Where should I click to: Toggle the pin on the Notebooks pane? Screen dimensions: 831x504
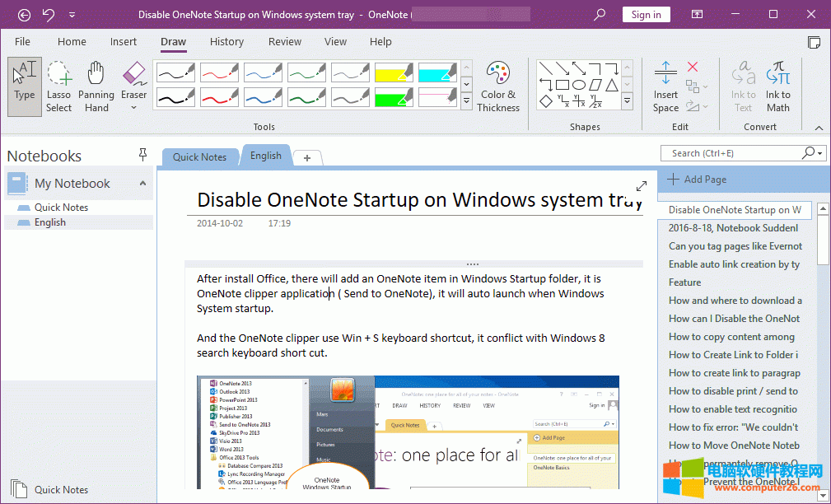click(x=142, y=154)
